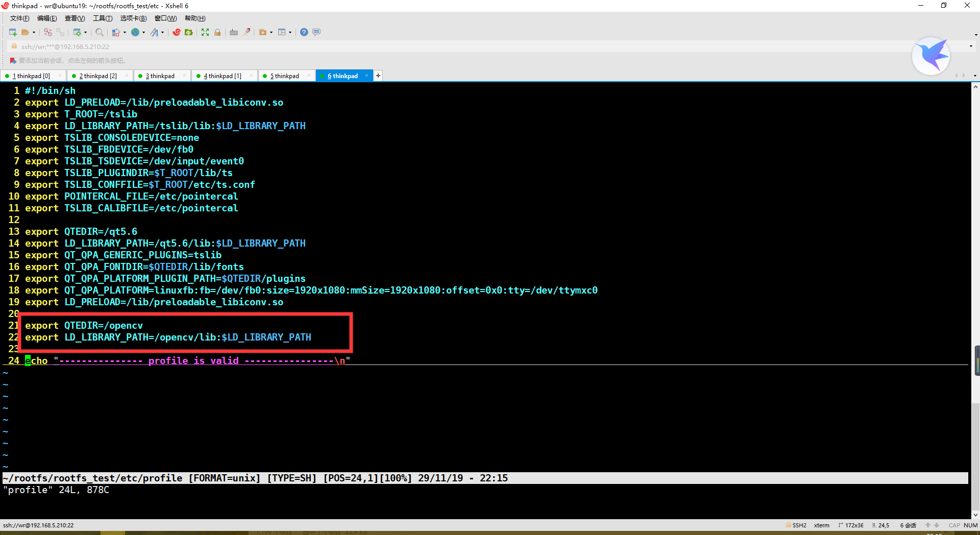
Task: Select the highlight pen tool
Action: click(x=246, y=32)
